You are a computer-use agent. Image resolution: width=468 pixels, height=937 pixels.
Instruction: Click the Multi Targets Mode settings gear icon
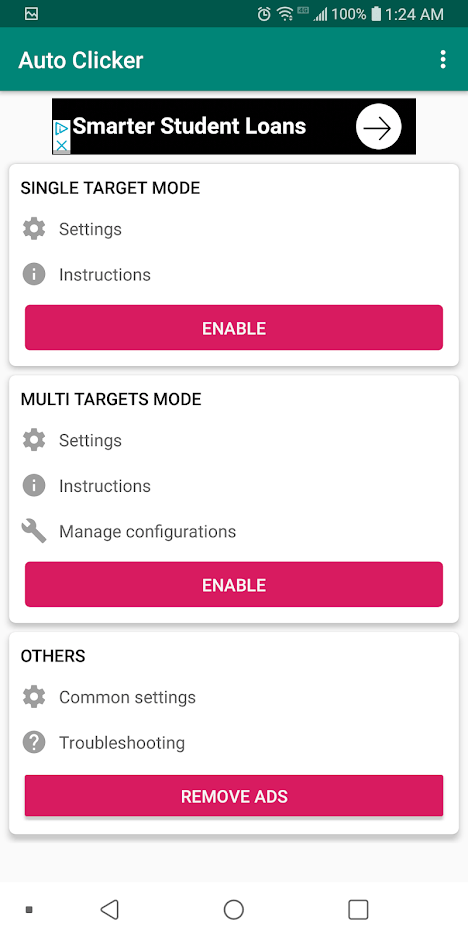point(34,440)
